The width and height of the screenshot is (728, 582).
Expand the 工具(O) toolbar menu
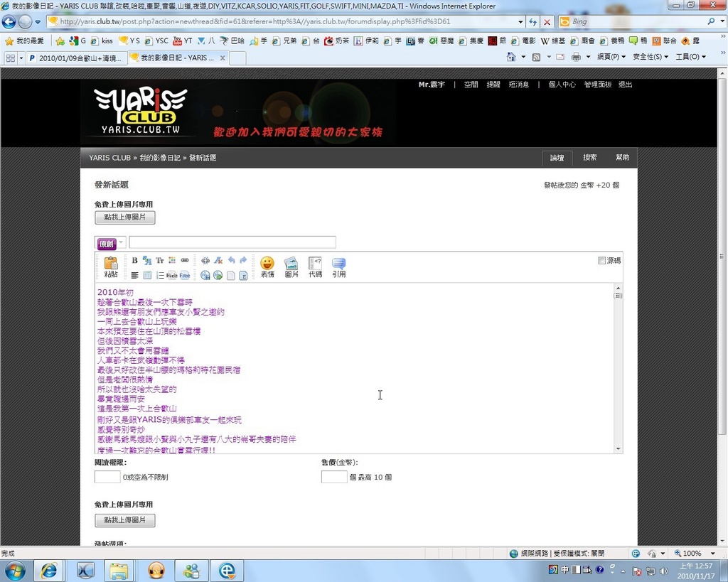690,57
